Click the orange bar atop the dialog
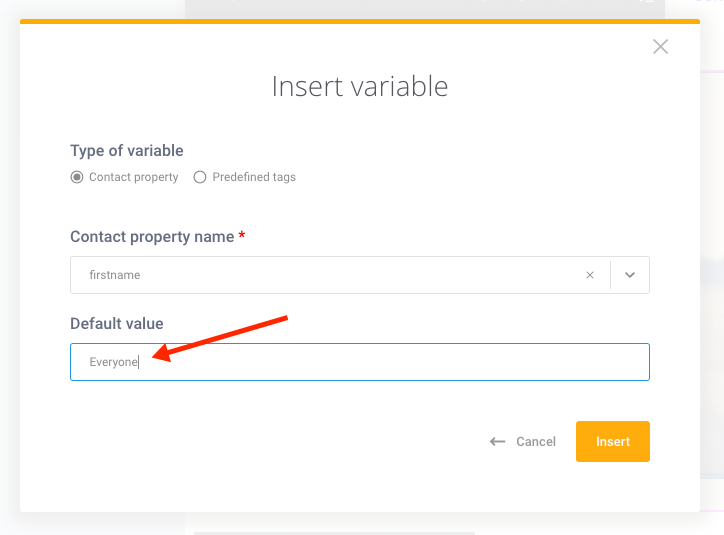This screenshot has height=535, width=724. pos(360,21)
